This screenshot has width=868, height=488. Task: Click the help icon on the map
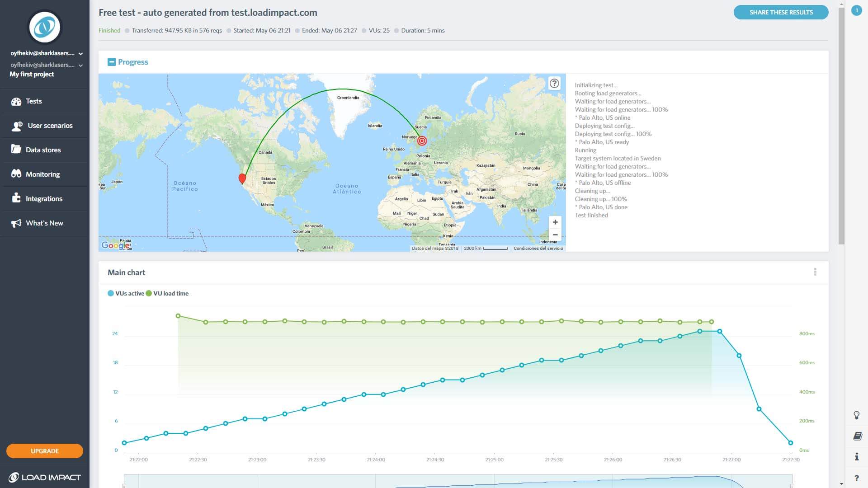554,83
